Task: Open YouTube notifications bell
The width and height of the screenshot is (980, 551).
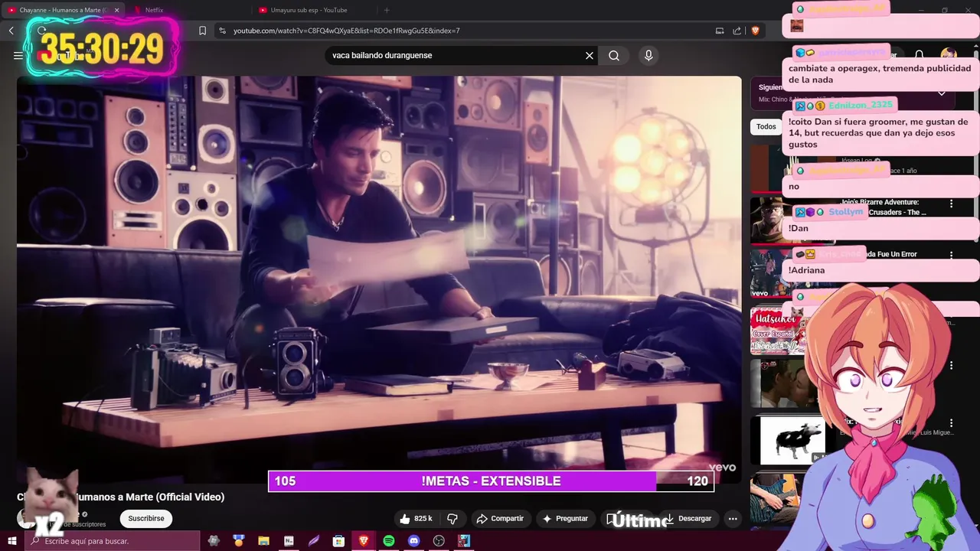Action: pos(920,55)
